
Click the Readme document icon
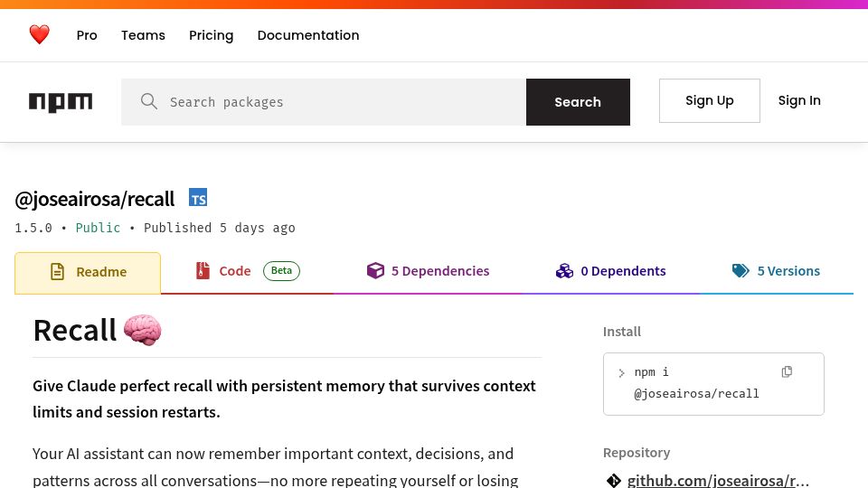(x=57, y=272)
